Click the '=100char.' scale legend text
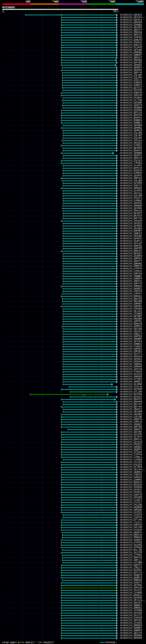The width and height of the screenshot is (146, 644). (111, 642)
